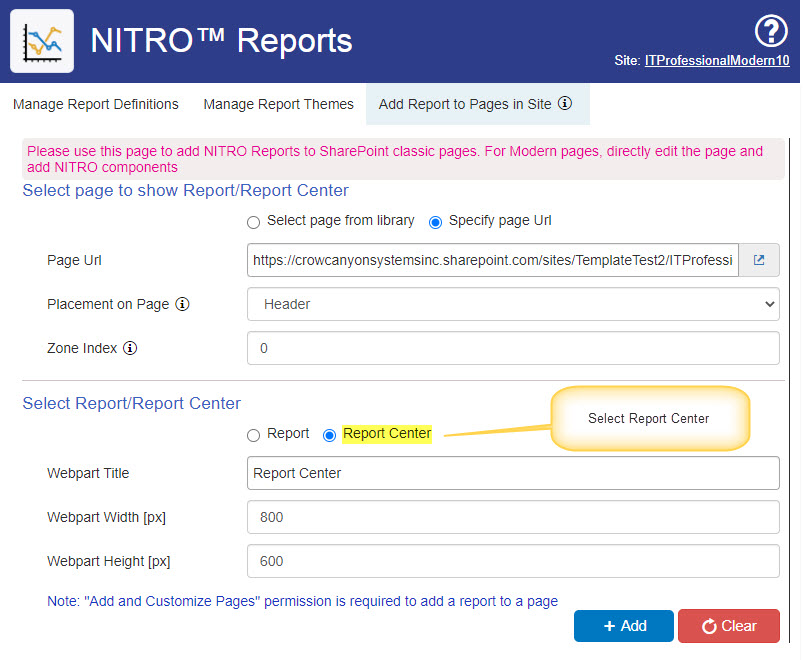Screen dimensions: 803x660
Task: Select Add Report to Pages in Site tab
Action: [477, 104]
